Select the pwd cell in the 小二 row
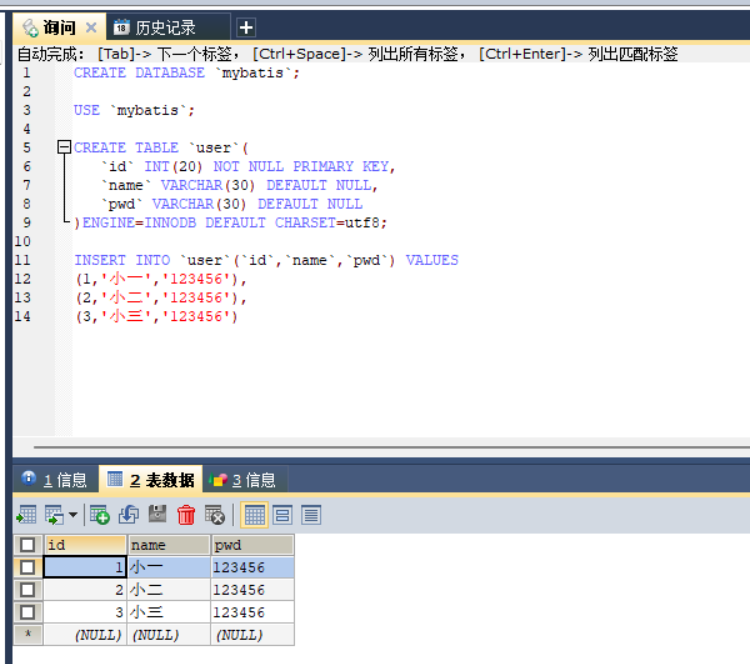 pos(252,590)
